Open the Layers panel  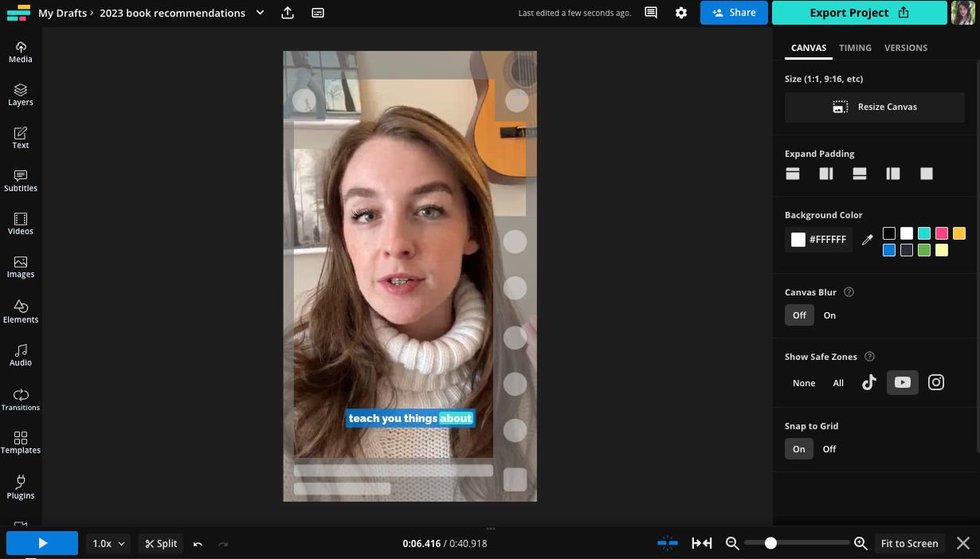point(21,95)
